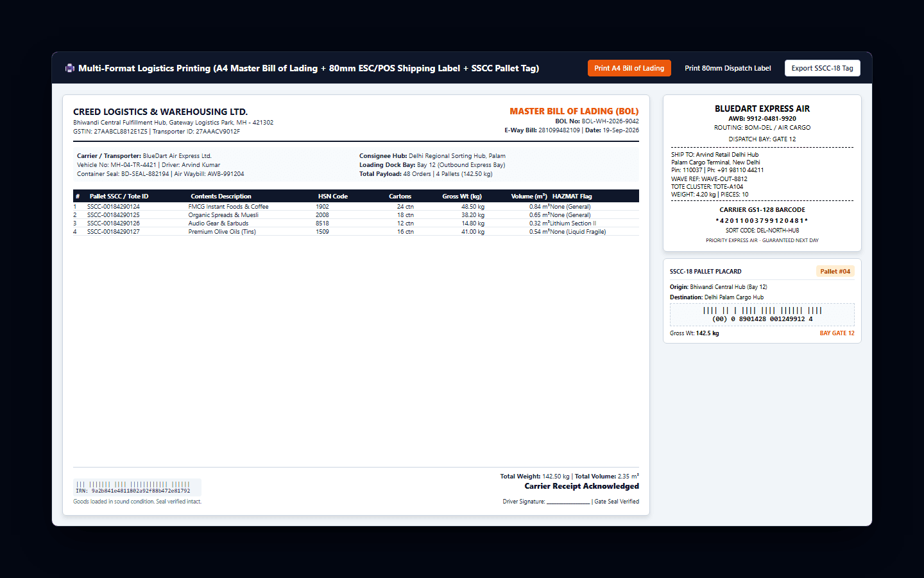Viewport: 924px width, 578px height.
Task: Click the Gate Seal Verified text
Action: 617,502
